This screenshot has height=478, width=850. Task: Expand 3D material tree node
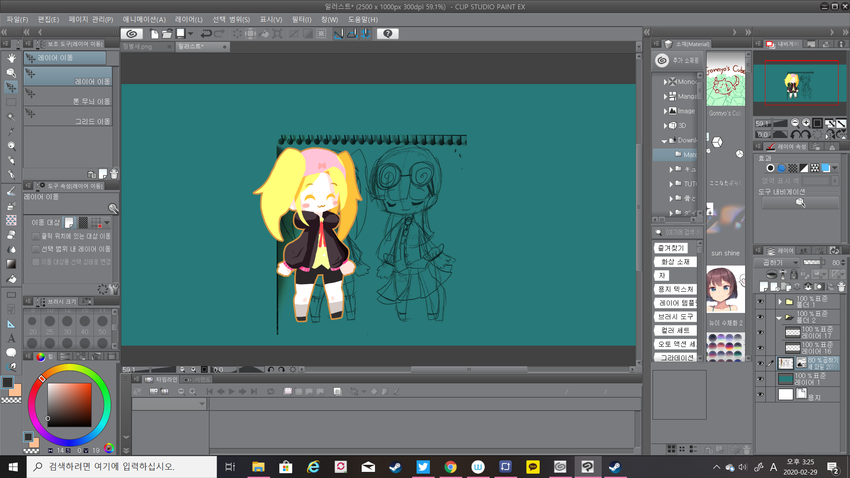[666, 126]
